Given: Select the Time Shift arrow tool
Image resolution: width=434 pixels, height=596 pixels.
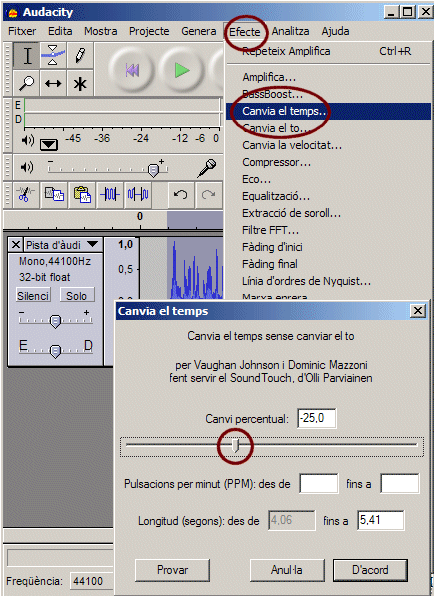Looking at the screenshot, I should (53, 82).
